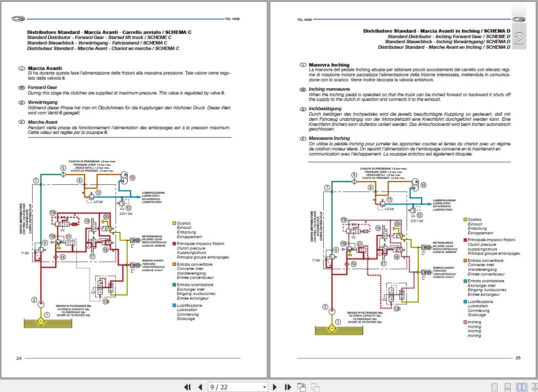
Task: Click the filter symbol numbered 1 on left diagram
Action: pos(41,320)
